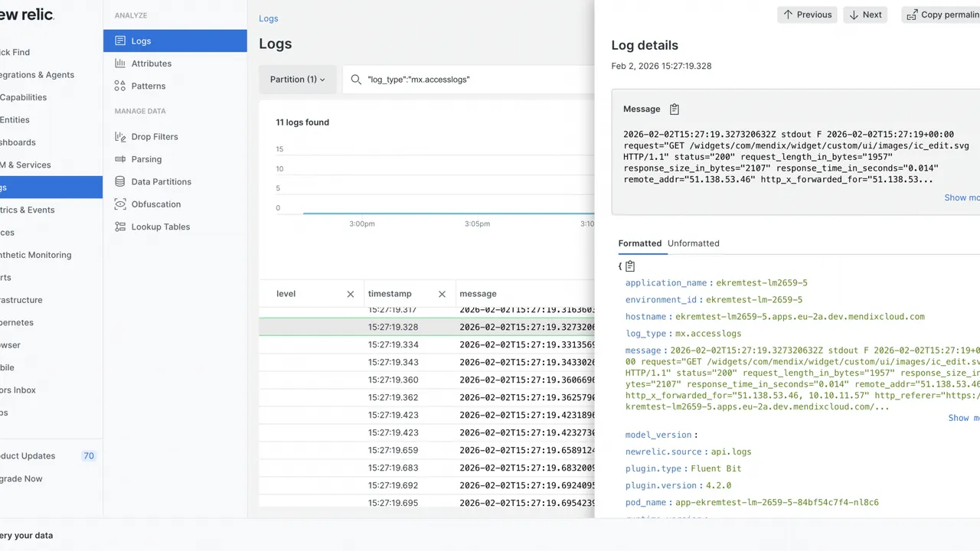The height and width of the screenshot is (551, 980).
Task: Go to the Next log
Action: tap(865, 15)
